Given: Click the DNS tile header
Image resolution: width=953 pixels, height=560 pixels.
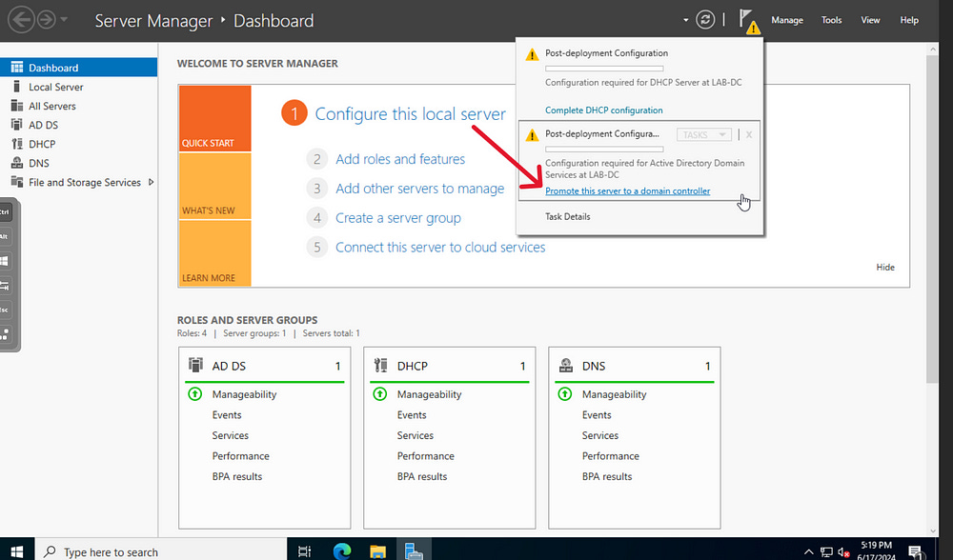Looking at the screenshot, I should click(634, 366).
